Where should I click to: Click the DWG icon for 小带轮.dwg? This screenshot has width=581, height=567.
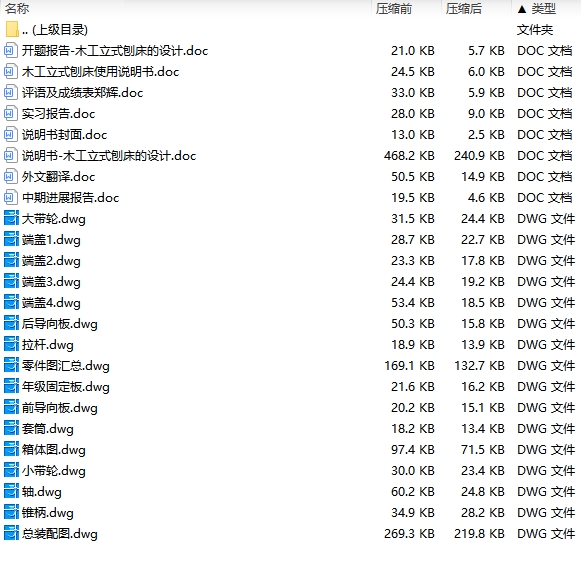pos(11,470)
